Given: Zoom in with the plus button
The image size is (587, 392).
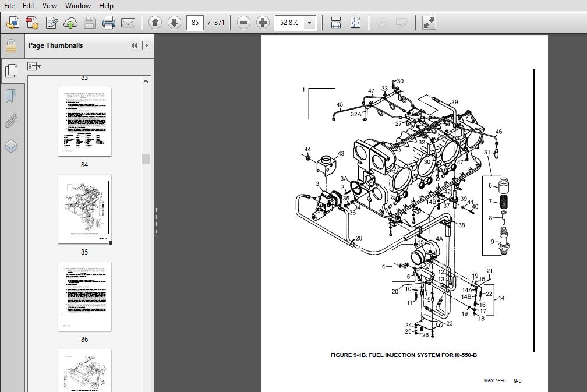Looking at the screenshot, I should tap(263, 23).
